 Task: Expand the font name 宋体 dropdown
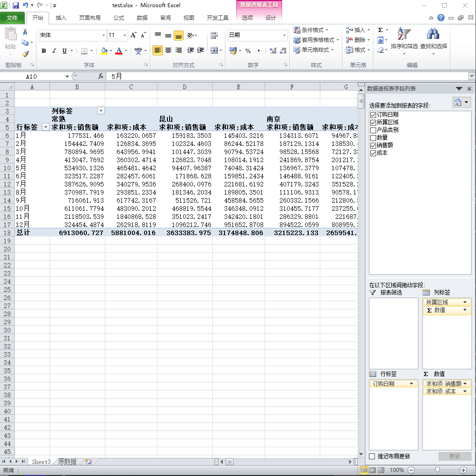(103, 35)
